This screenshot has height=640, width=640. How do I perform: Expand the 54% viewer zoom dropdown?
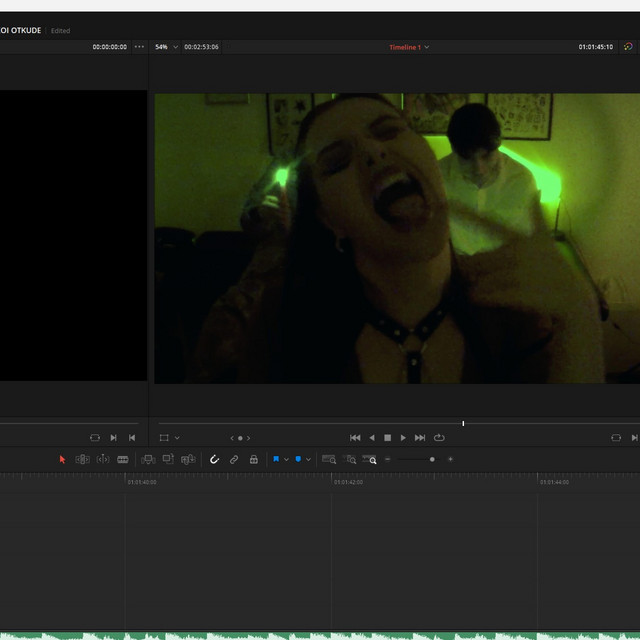coord(176,47)
